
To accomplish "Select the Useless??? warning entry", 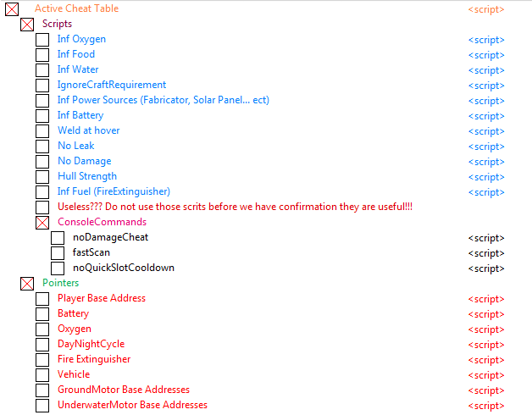I will tap(236, 207).
